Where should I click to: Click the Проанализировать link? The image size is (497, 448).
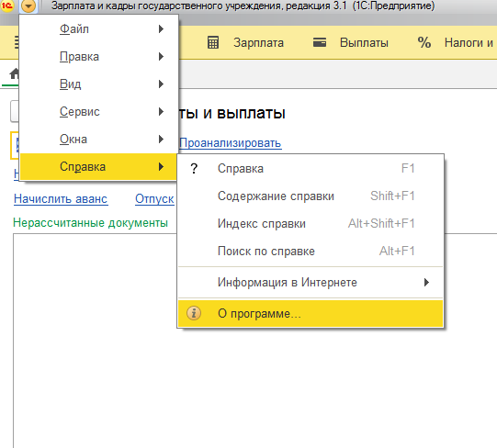(x=231, y=143)
